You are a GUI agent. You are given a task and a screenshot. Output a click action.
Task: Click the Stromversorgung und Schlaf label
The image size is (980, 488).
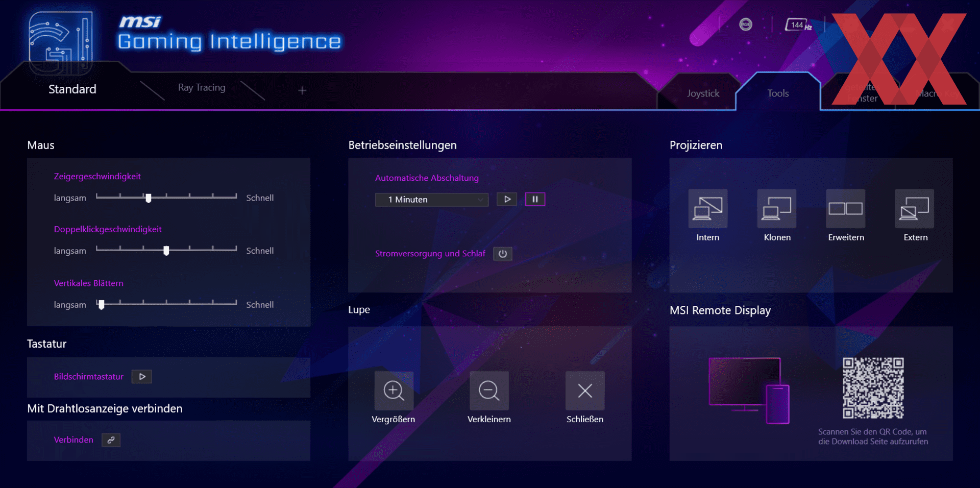click(x=430, y=254)
